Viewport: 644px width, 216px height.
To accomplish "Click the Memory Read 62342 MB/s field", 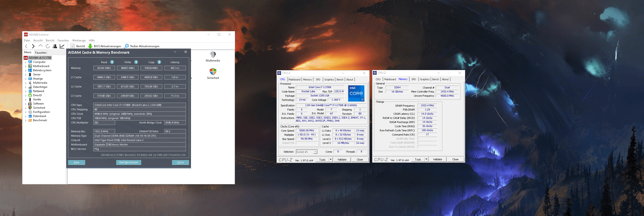I will click(104, 68).
